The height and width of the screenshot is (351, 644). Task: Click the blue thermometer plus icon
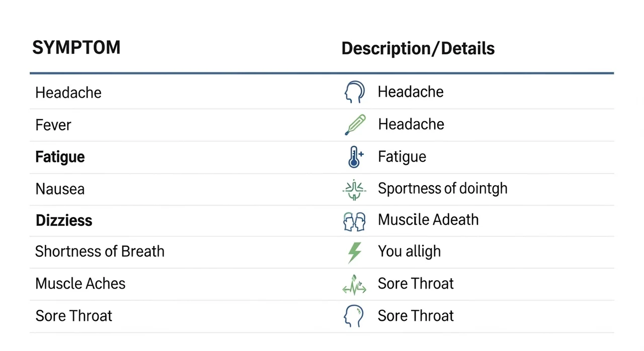point(355,157)
